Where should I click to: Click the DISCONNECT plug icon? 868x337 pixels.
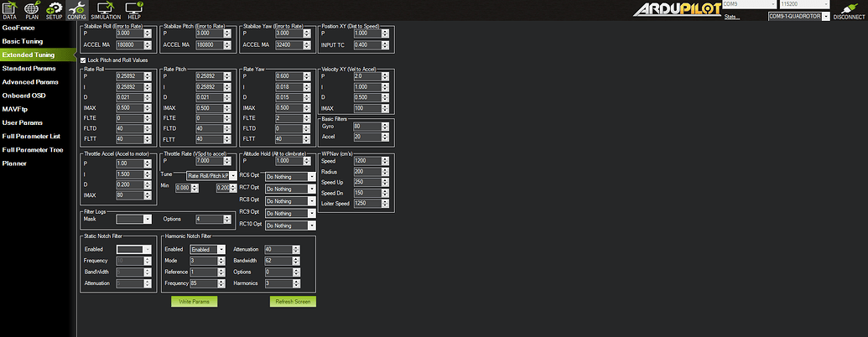[x=849, y=10]
